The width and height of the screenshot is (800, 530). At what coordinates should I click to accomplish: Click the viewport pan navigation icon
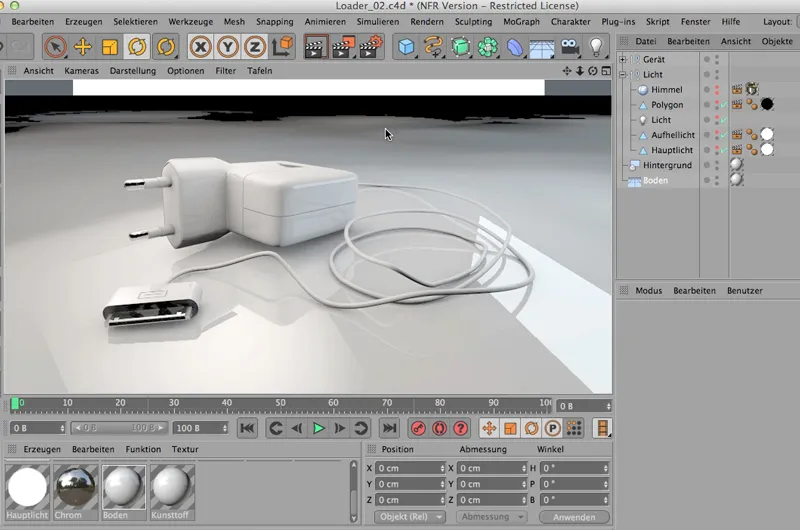click(x=567, y=71)
